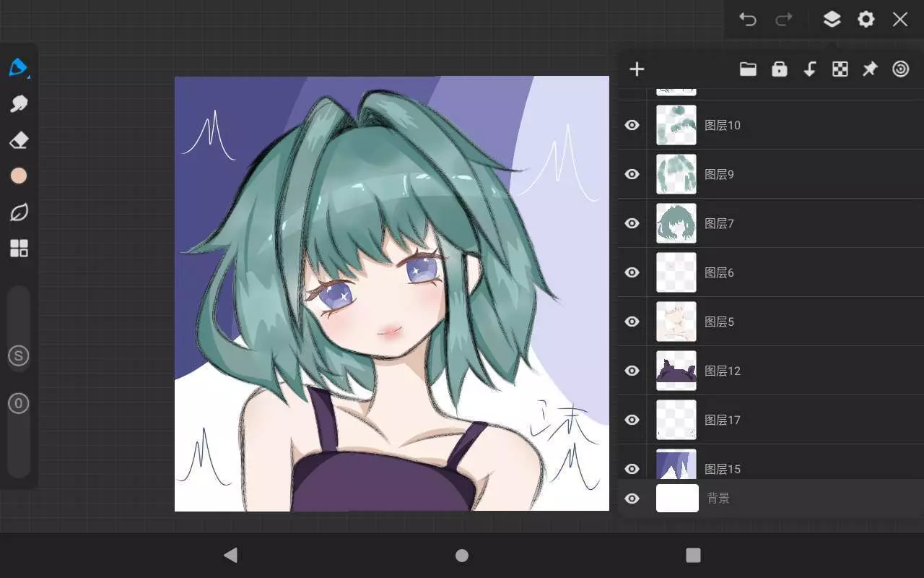Select the 图层5 layer
The height and width of the screenshot is (578, 924).
[x=758, y=322]
